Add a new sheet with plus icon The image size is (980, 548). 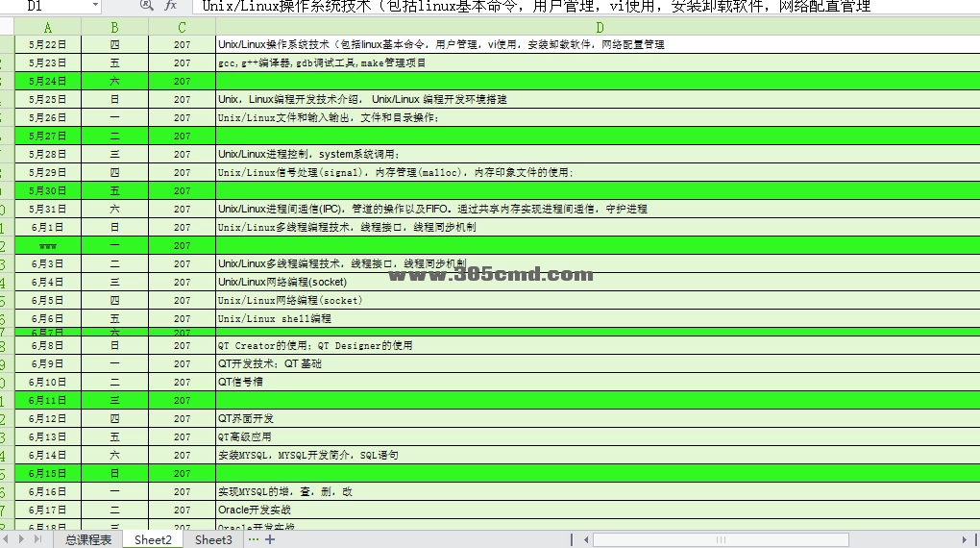pos(270,538)
